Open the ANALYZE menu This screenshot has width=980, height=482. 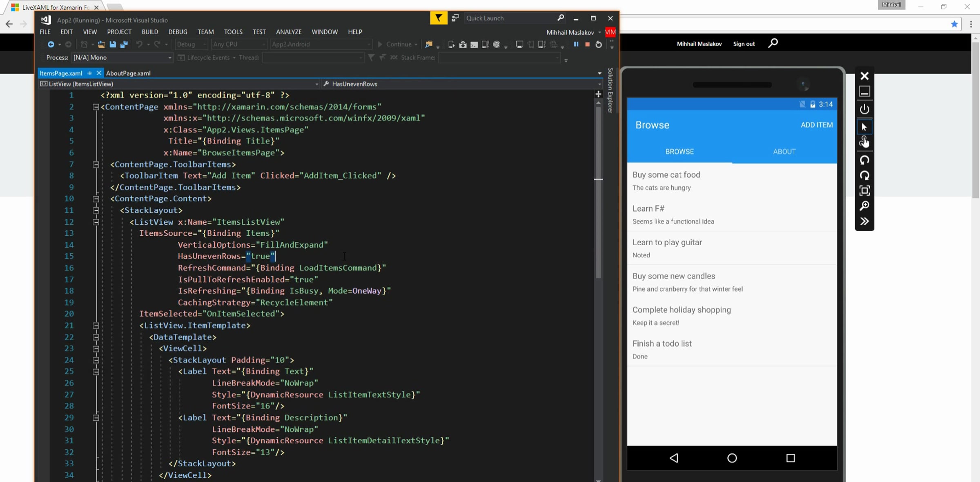[x=289, y=32]
